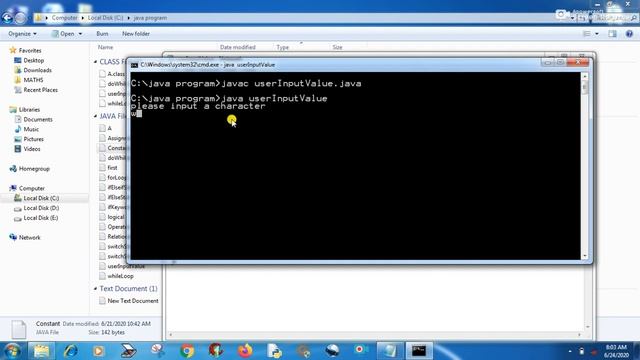Launch Firefox from the taskbar
Screen dimensions: 640x360
pyautogui.click(x=245, y=351)
